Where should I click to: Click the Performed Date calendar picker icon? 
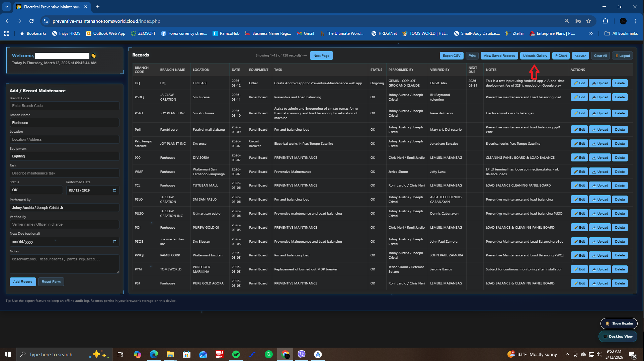[114, 190]
